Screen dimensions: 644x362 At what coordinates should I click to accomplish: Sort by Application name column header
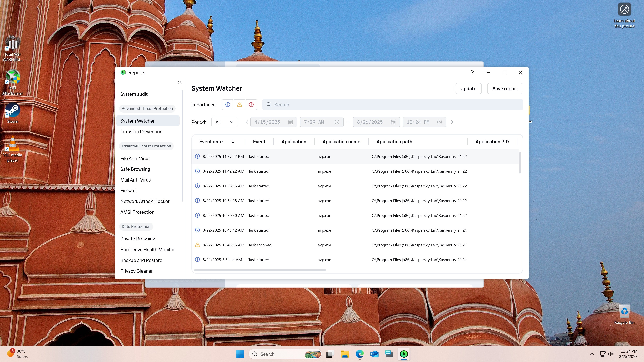coord(341,142)
